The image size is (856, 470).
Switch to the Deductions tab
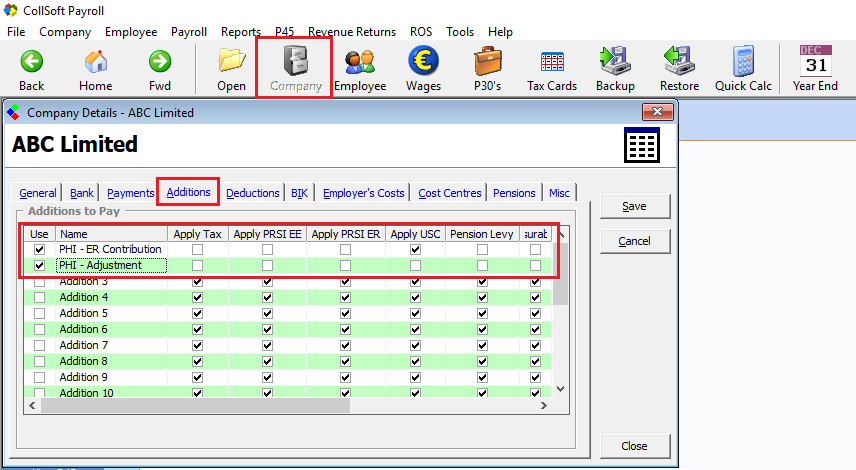click(x=252, y=193)
